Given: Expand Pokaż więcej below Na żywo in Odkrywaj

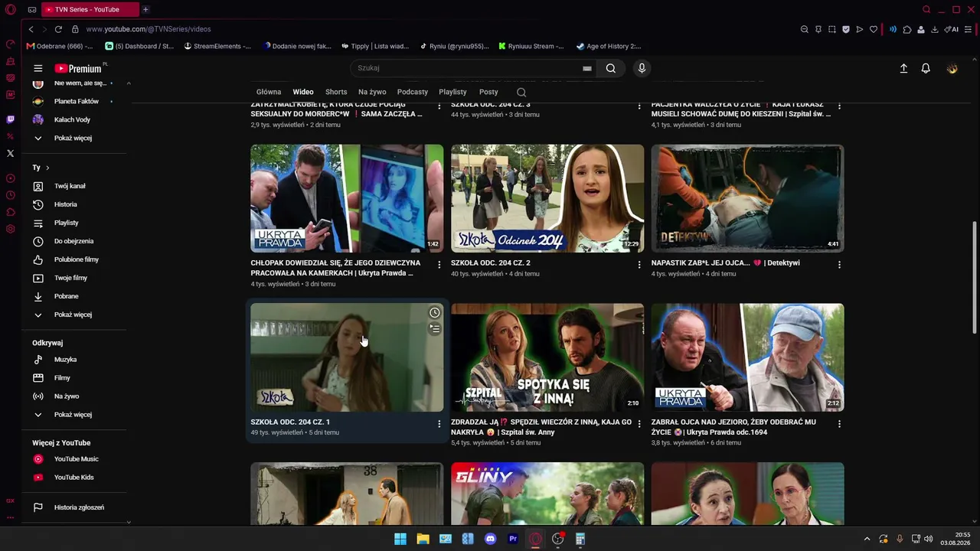Looking at the screenshot, I should pos(74,415).
